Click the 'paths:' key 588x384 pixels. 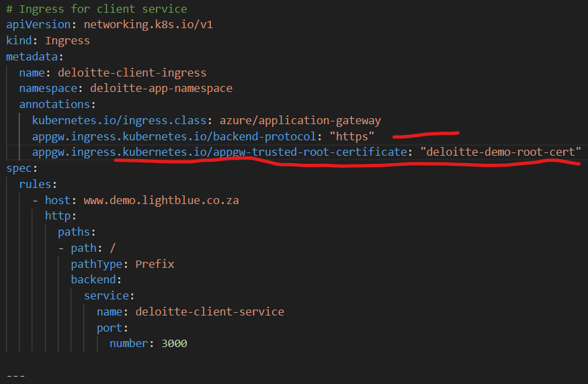click(x=77, y=232)
